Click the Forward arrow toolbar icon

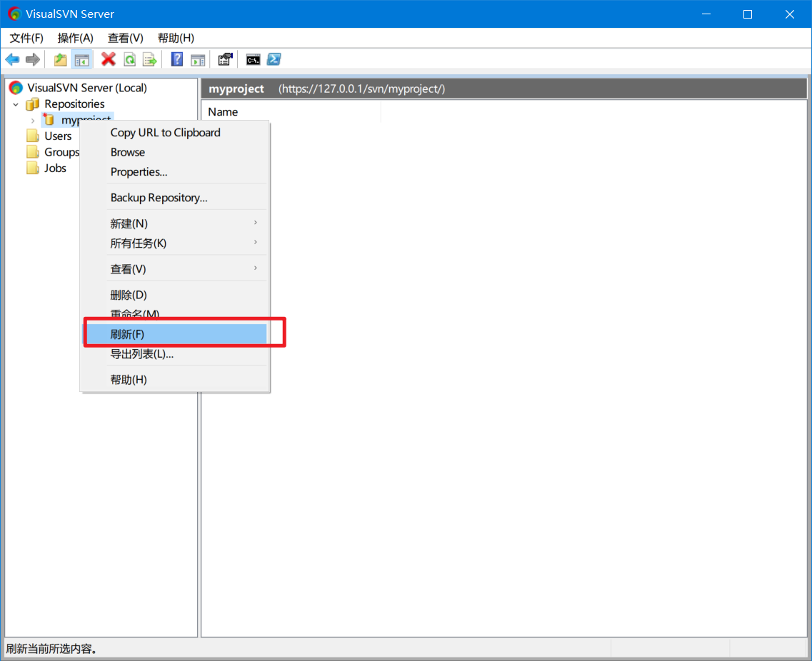point(33,59)
